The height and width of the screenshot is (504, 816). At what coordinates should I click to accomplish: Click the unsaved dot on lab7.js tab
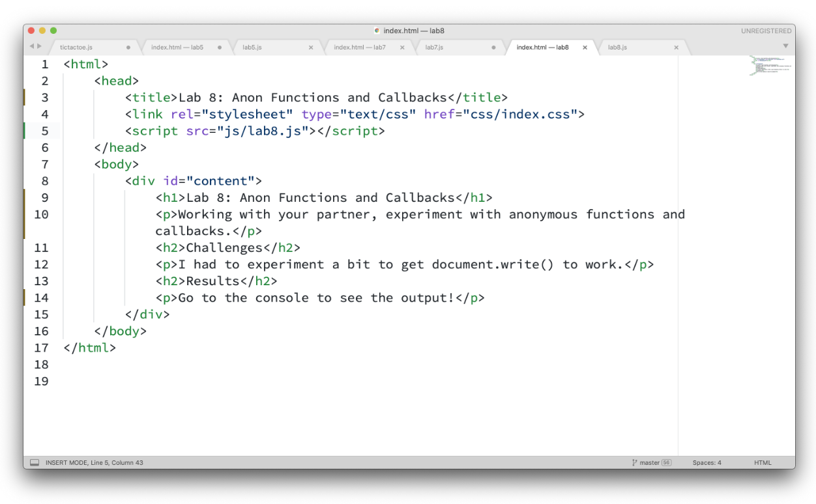pyautogui.click(x=493, y=48)
